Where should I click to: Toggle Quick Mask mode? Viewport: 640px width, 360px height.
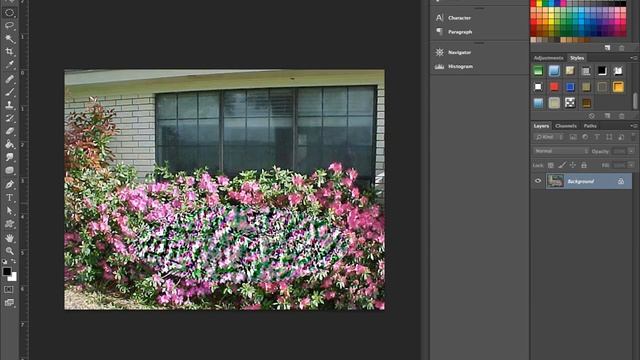click(9, 289)
